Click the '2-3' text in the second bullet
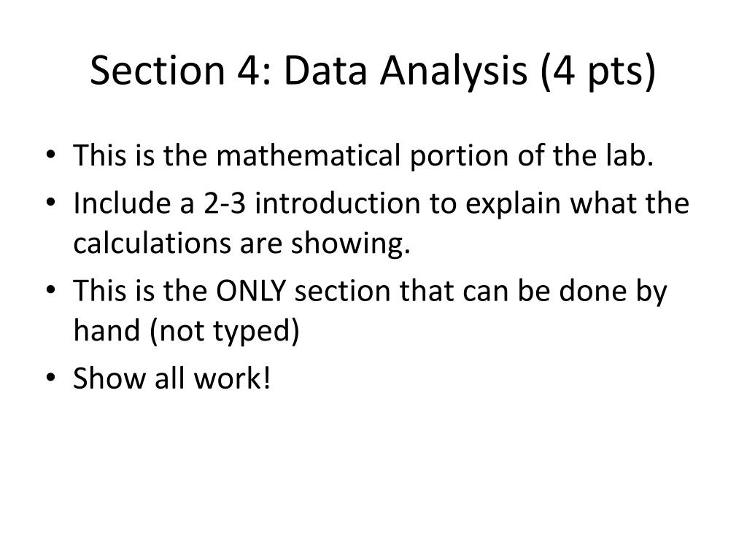Image resolution: width=747 pixels, height=560 pixels. (225, 203)
